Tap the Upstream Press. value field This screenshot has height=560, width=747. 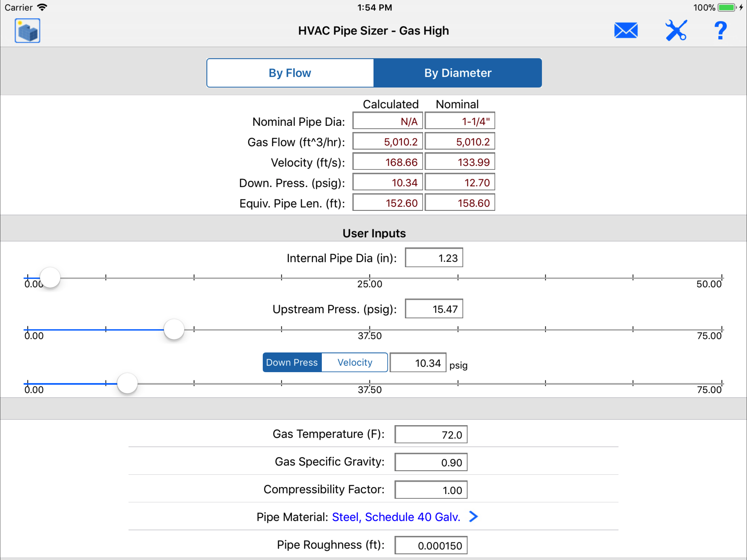pos(434,309)
